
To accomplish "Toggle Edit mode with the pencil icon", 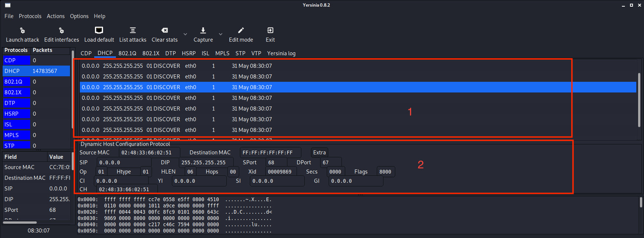I will point(241,30).
